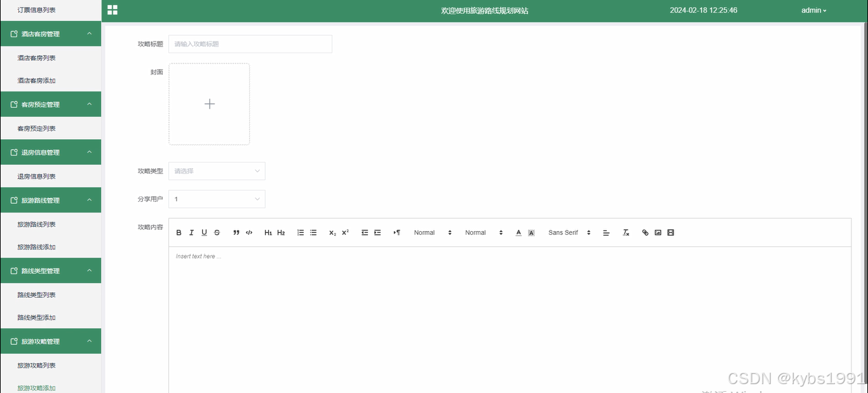Go to 旅游路线添加 page

point(36,247)
